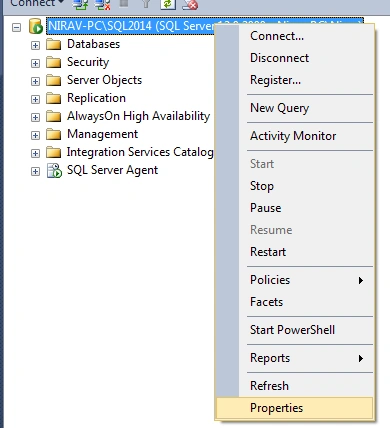The width and height of the screenshot is (390, 428).
Task: Expand the Replication folder node
Action: [x=35, y=99]
